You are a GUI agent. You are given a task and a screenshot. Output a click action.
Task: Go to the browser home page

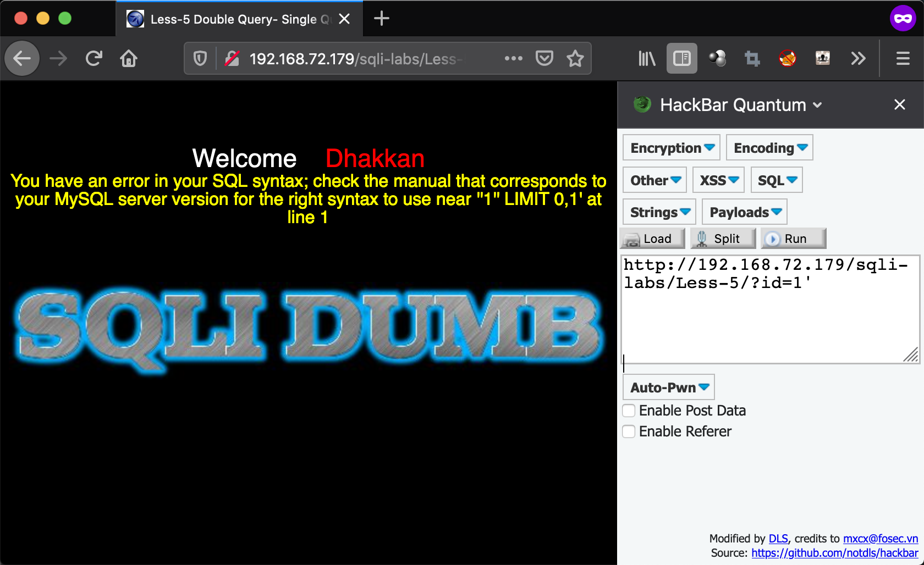pyautogui.click(x=129, y=58)
